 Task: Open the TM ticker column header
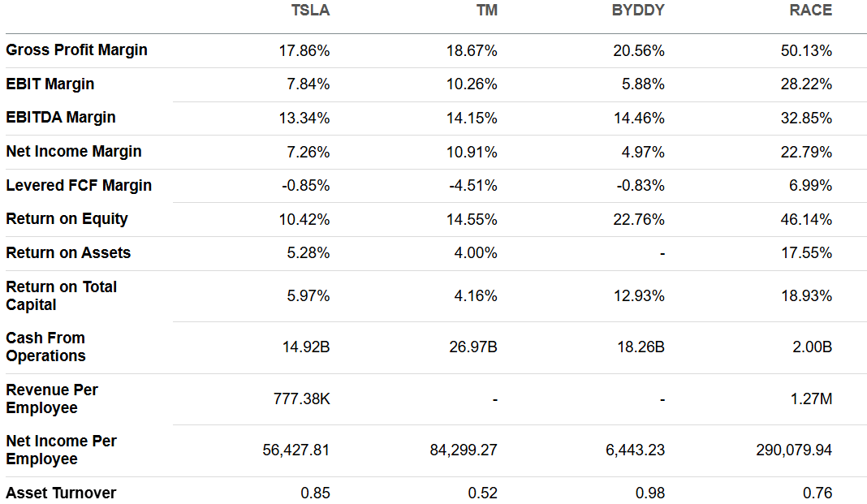pyautogui.click(x=487, y=11)
